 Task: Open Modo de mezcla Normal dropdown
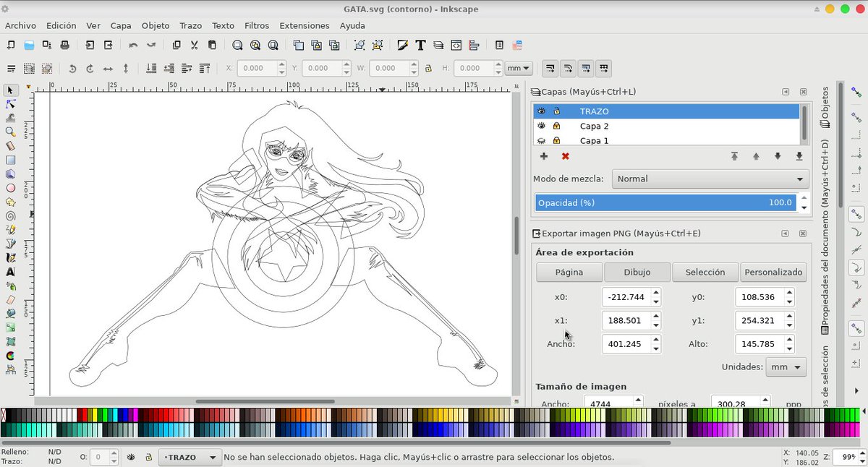click(x=710, y=179)
